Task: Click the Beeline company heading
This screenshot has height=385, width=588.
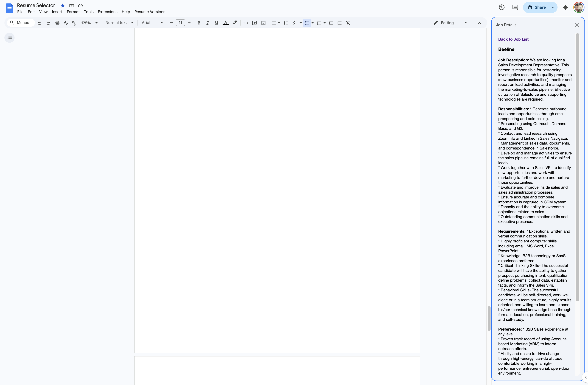Action: tap(506, 49)
